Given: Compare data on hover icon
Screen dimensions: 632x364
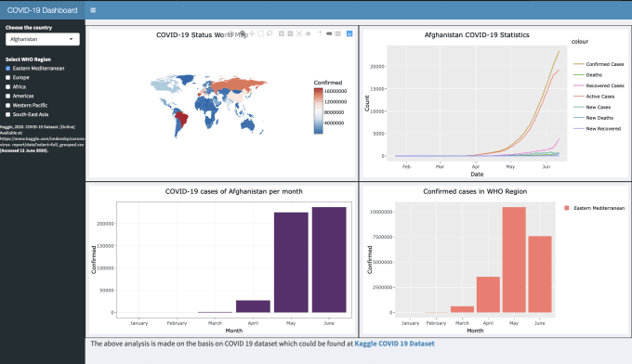Looking at the screenshot, I should [x=337, y=33].
